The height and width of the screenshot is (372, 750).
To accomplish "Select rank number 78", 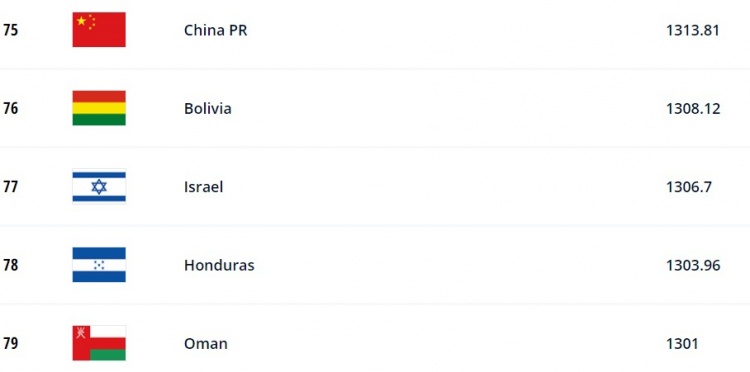I will coord(11,265).
